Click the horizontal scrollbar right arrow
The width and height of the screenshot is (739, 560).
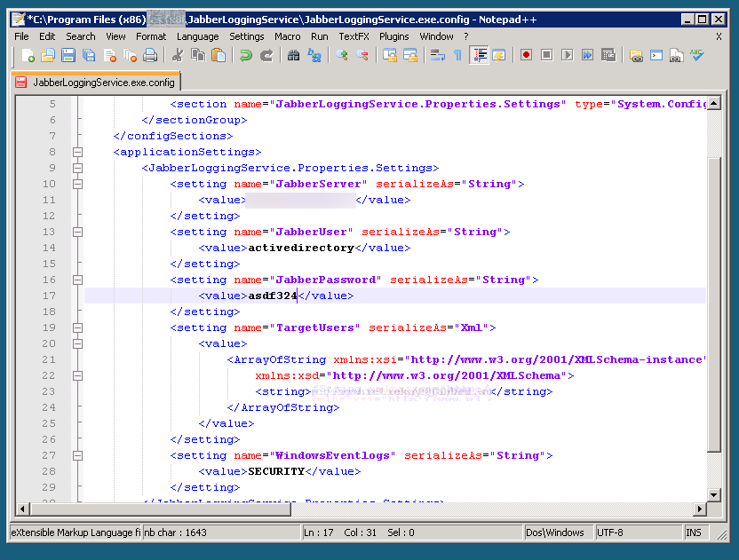(700, 509)
